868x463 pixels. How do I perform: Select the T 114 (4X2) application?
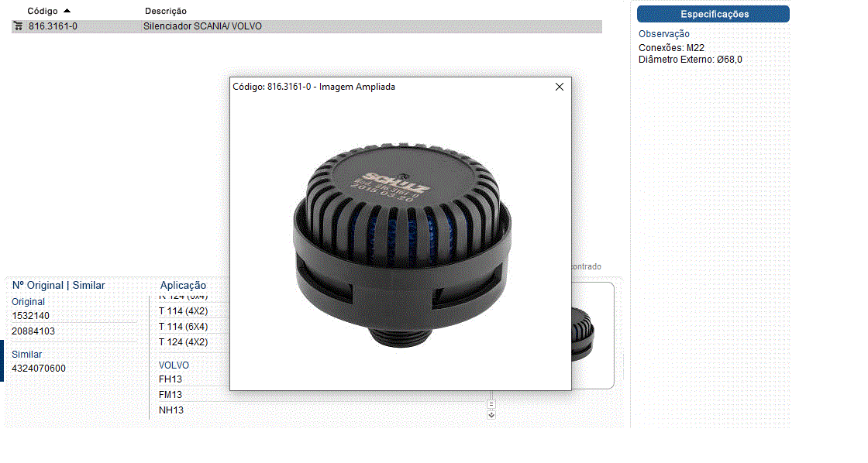tap(183, 311)
